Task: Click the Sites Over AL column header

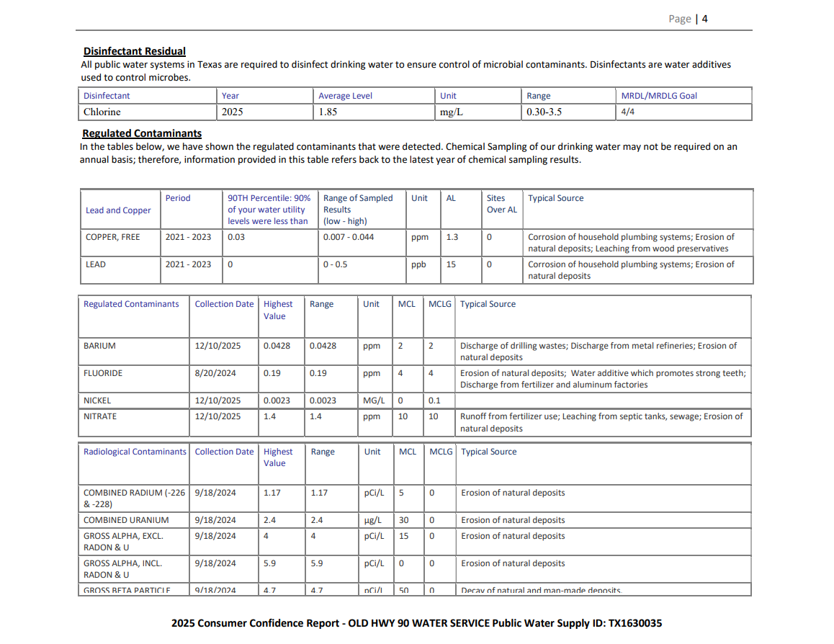Action: coord(501,204)
